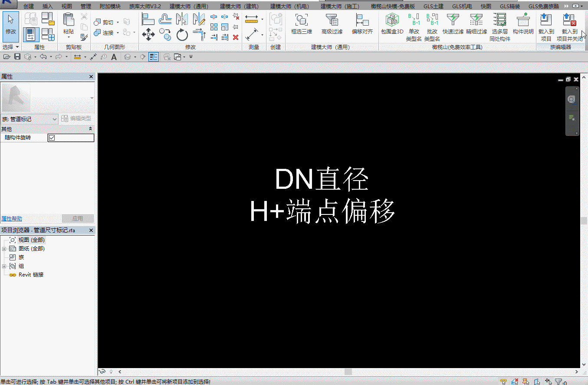588x385 pixels.
Task: Select the Array tool grid icon
Action: point(214,27)
